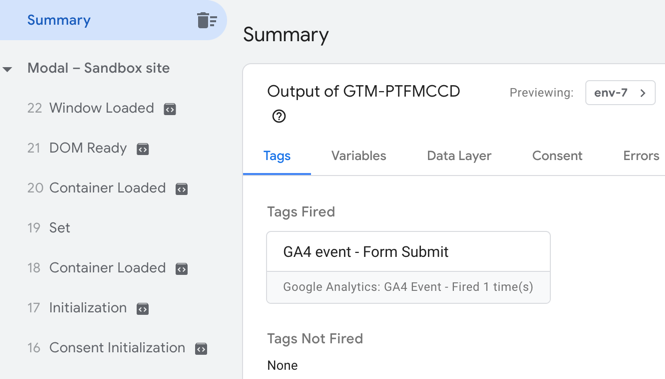Click the 'Tags Not Fired' heading
The image size is (665, 379).
coord(315,338)
